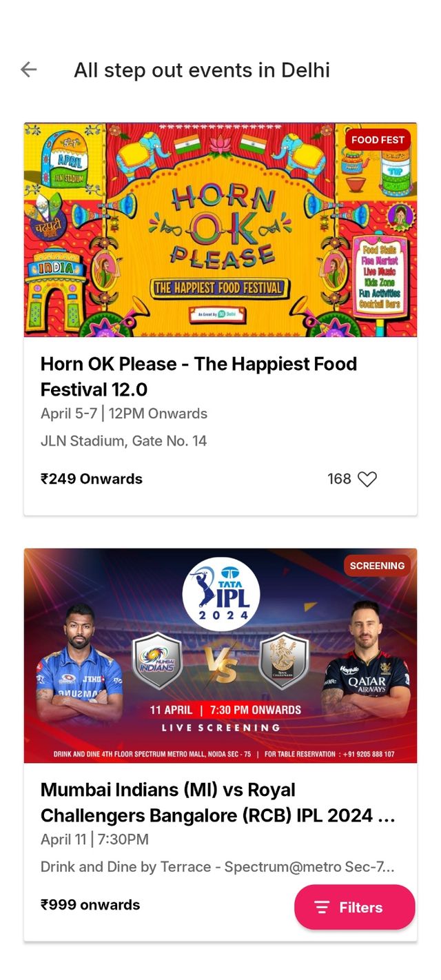The width and height of the screenshot is (441, 980).
Task: Open Horn OK Please Happiest Food Festival title
Action: pyautogui.click(x=199, y=376)
